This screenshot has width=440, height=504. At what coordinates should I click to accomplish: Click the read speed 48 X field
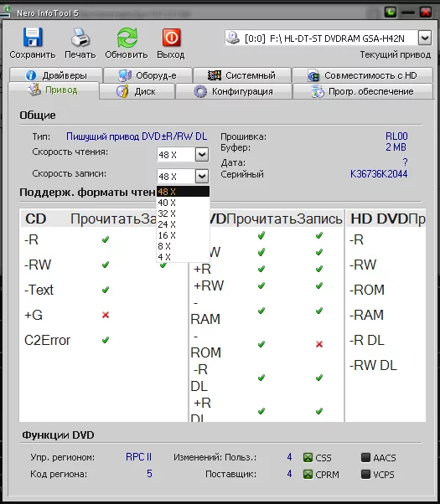pos(176,155)
